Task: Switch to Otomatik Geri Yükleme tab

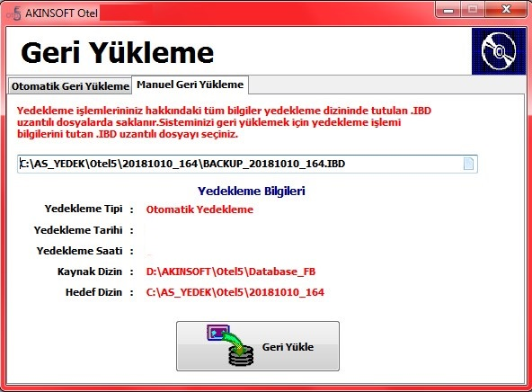Action: (x=70, y=86)
